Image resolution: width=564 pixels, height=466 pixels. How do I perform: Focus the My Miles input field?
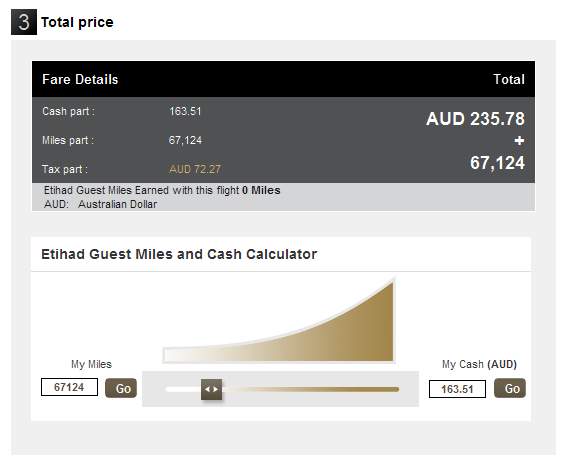tap(69, 387)
